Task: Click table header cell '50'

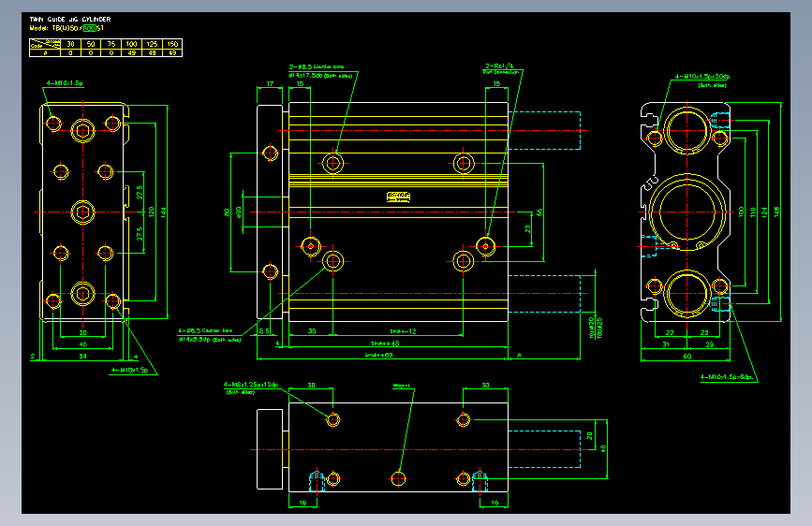Action: tap(91, 44)
